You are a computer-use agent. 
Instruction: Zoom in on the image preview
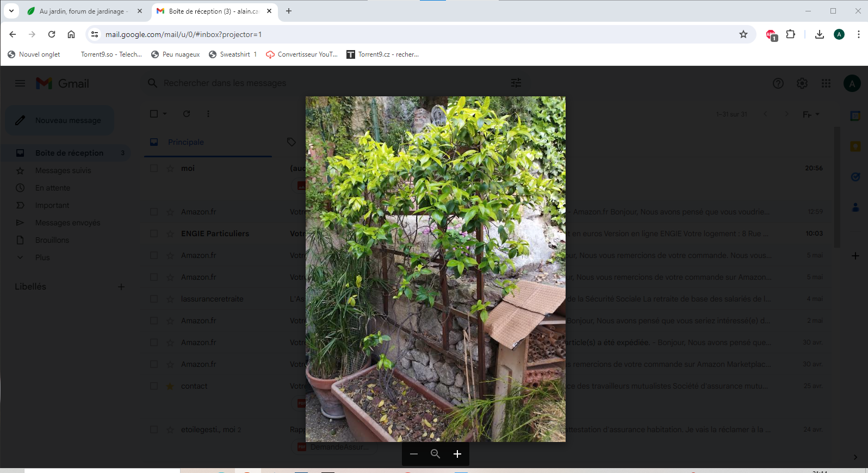457,454
